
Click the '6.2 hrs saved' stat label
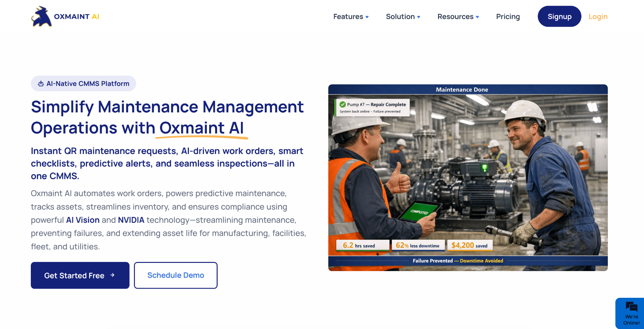[363, 245]
